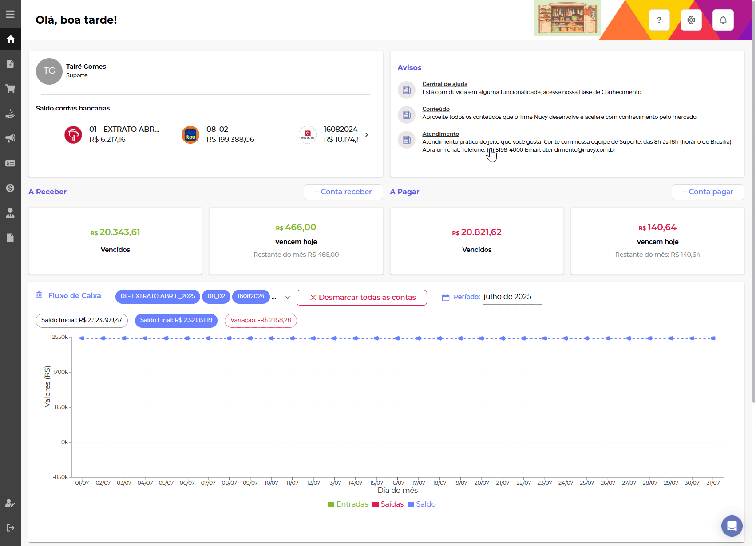Click the shopping cart sidebar icon

point(10,89)
